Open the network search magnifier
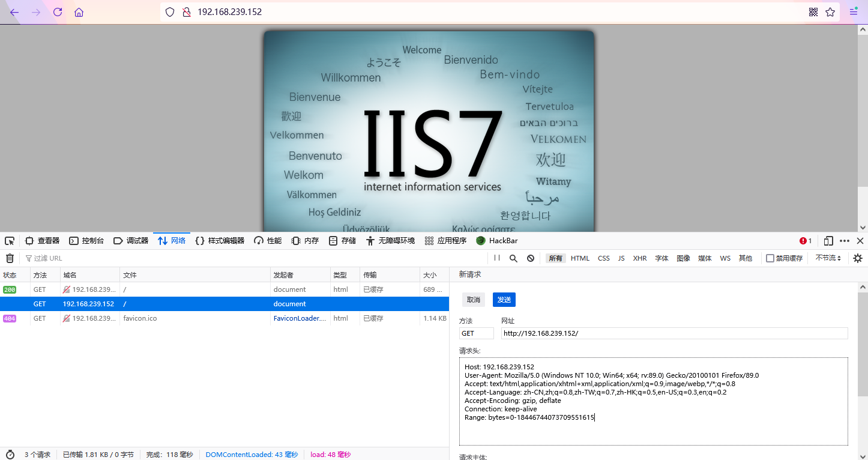Viewport: 868px width, 460px height. pyautogui.click(x=513, y=258)
